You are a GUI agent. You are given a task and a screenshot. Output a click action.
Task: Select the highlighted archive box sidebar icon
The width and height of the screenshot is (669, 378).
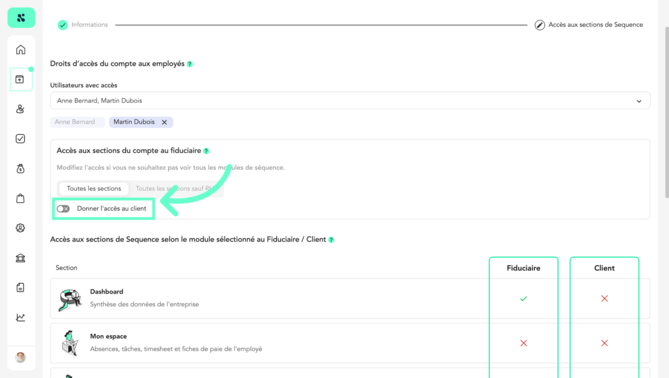click(x=20, y=79)
